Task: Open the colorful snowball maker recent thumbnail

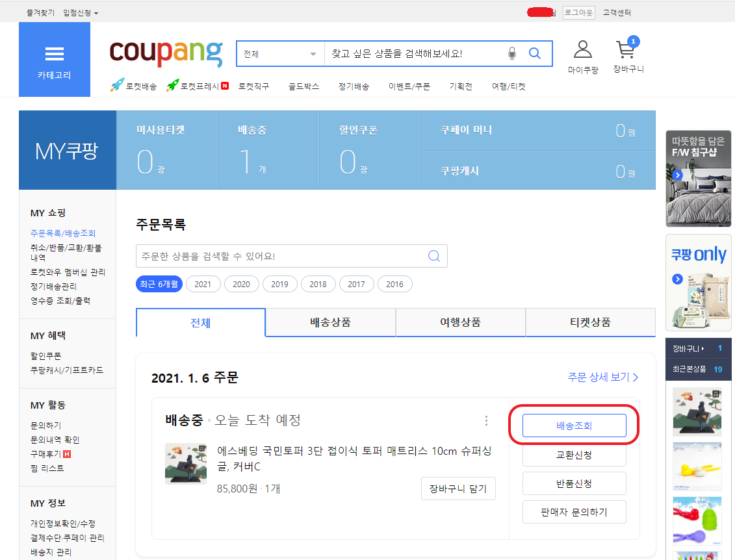Action: click(x=697, y=520)
